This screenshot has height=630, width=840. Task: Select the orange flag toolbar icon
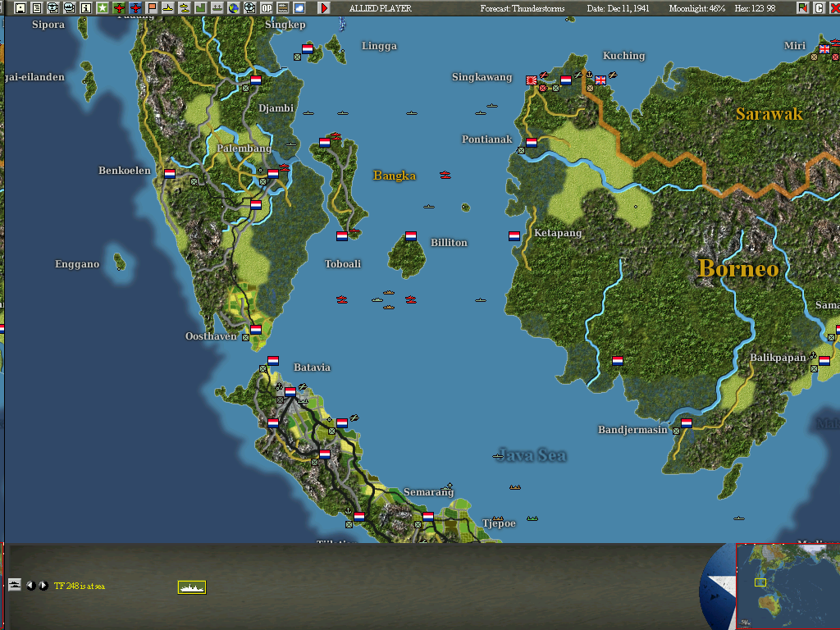tap(152, 8)
